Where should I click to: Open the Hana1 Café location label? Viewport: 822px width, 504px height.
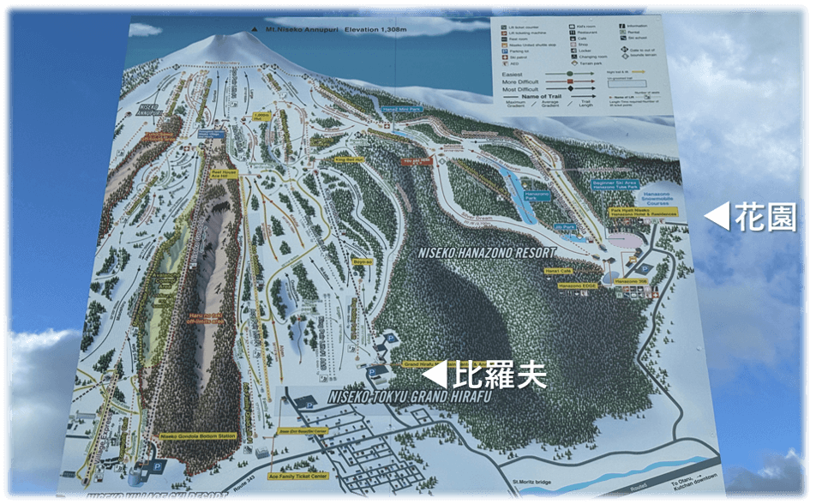pos(558,271)
